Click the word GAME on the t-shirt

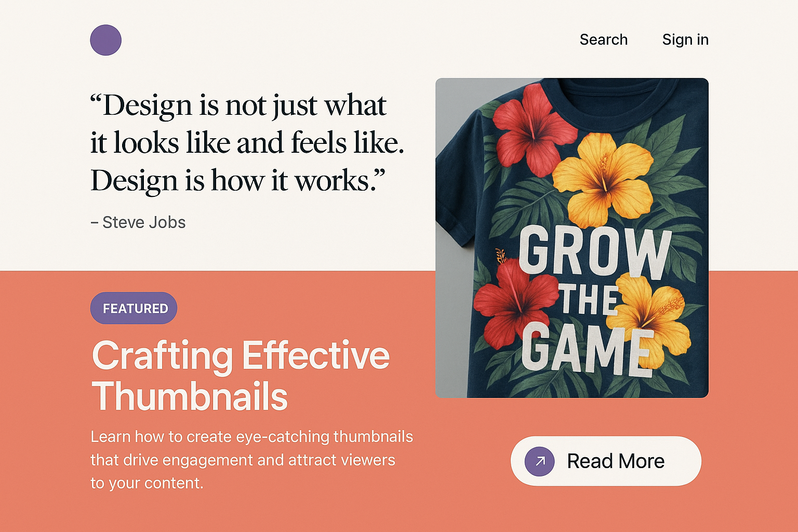tap(584, 348)
